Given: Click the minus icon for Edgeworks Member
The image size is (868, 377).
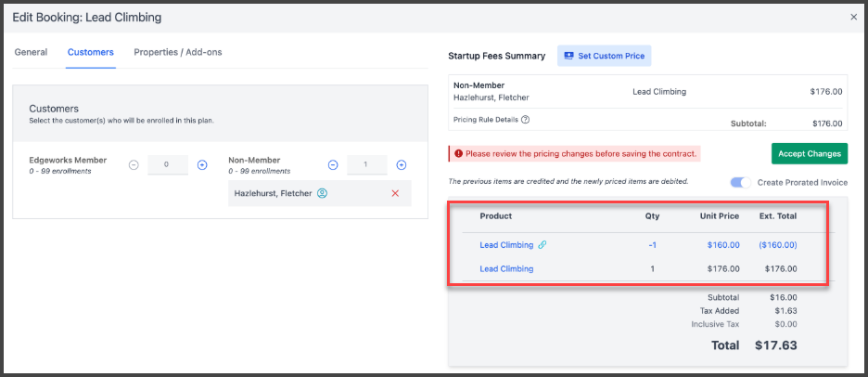Looking at the screenshot, I should pos(134,165).
